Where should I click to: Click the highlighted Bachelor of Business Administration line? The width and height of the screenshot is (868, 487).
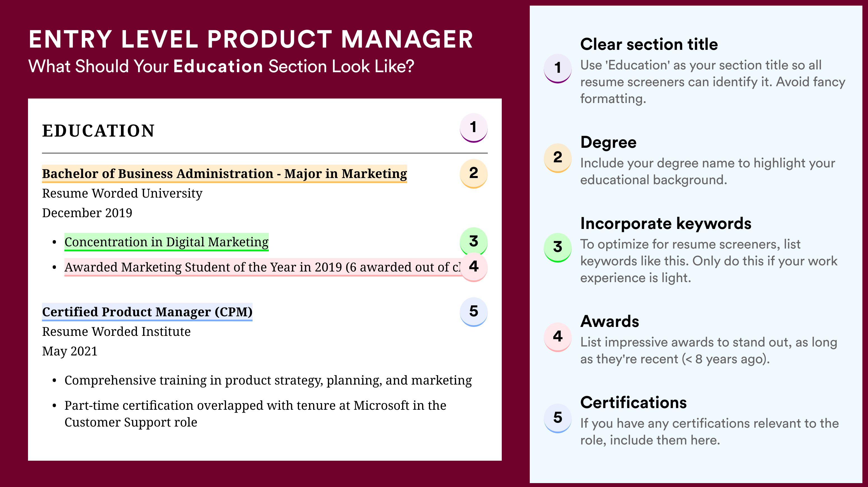click(224, 174)
